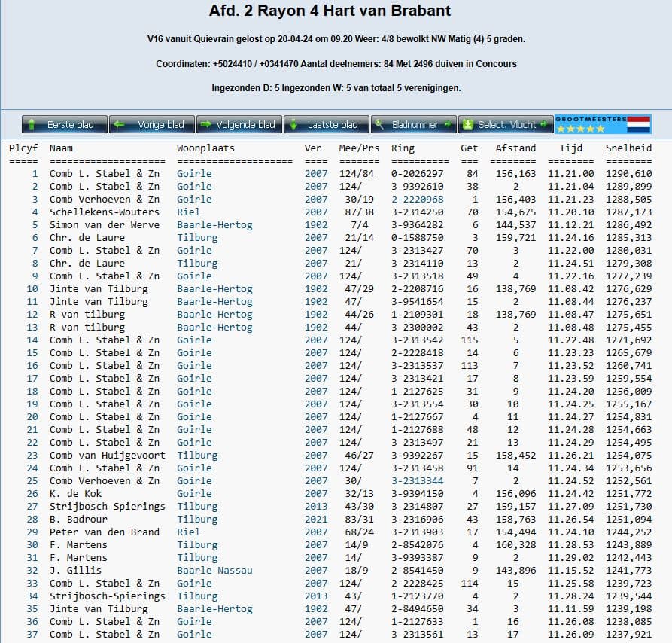The height and width of the screenshot is (643, 672).
Task: Open Baarle Nassau link for J. Gillis
Action: click(214, 571)
